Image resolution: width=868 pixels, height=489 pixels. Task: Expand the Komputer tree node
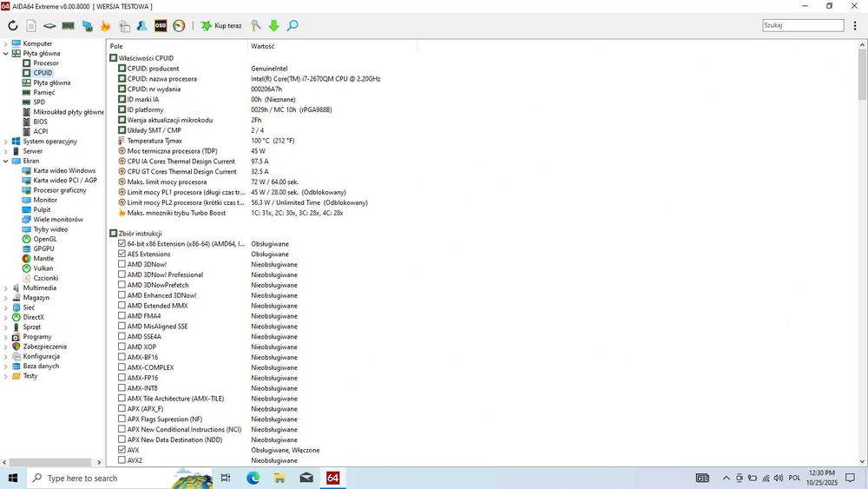5,43
